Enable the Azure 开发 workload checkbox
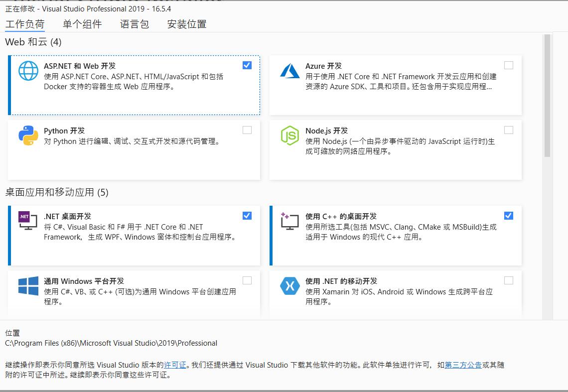Image resolution: width=568 pixels, height=392 pixels. click(x=509, y=65)
